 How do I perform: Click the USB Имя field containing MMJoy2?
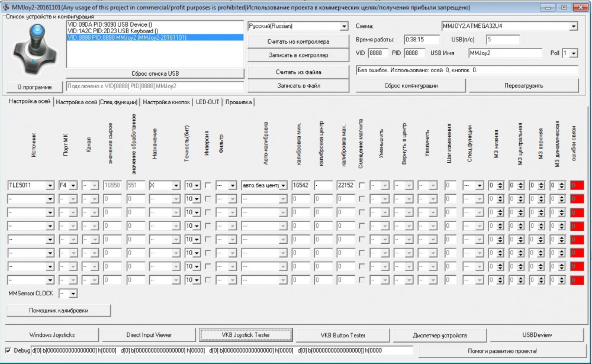click(x=505, y=53)
